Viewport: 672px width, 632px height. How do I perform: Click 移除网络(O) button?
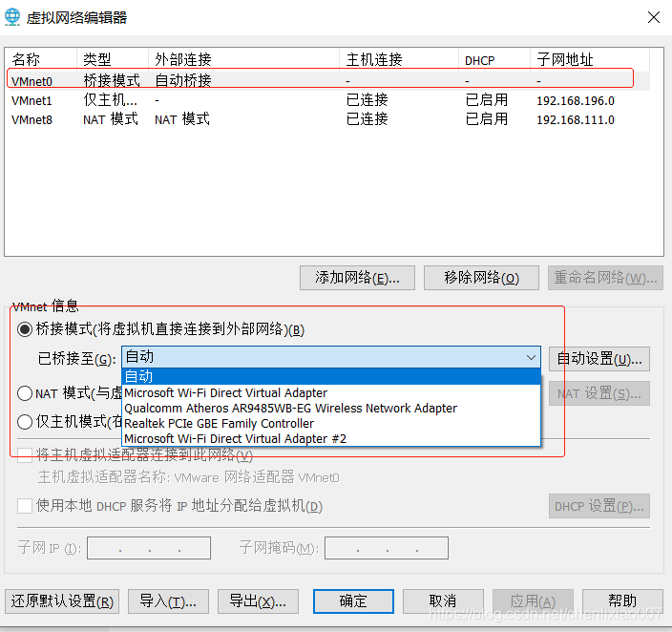point(481,278)
